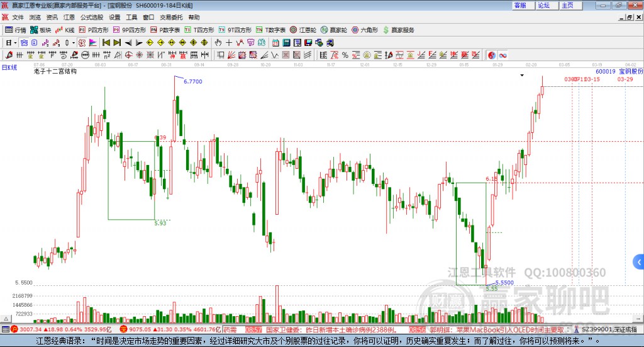Click the red-blue yin-yang icon
Screen dimensions: 644x347
pos(492,55)
